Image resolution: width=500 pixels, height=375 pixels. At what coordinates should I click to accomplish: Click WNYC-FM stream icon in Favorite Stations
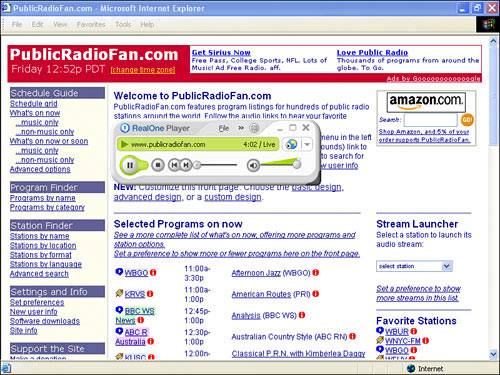(380, 340)
